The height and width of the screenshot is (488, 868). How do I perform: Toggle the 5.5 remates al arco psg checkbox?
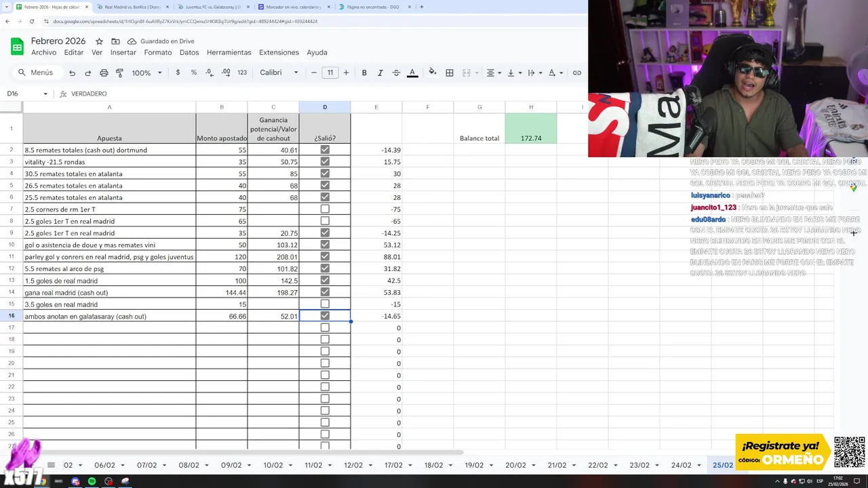tap(325, 268)
